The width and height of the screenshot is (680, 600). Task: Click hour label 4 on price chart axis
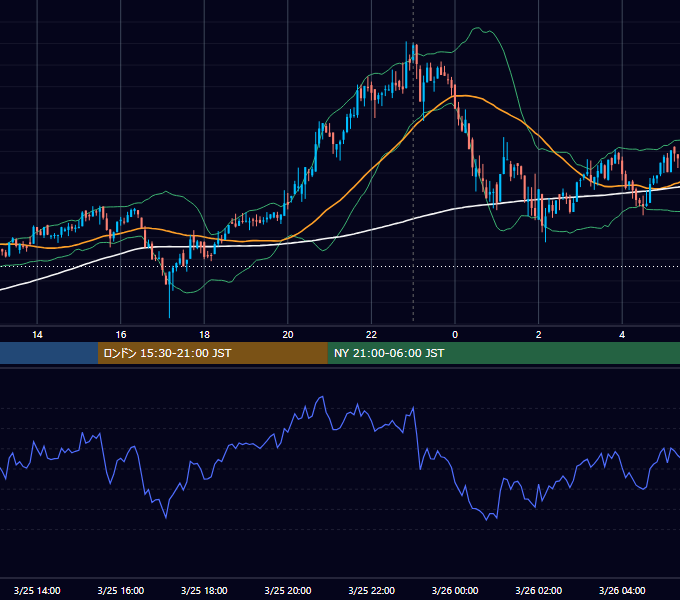pos(622,335)
